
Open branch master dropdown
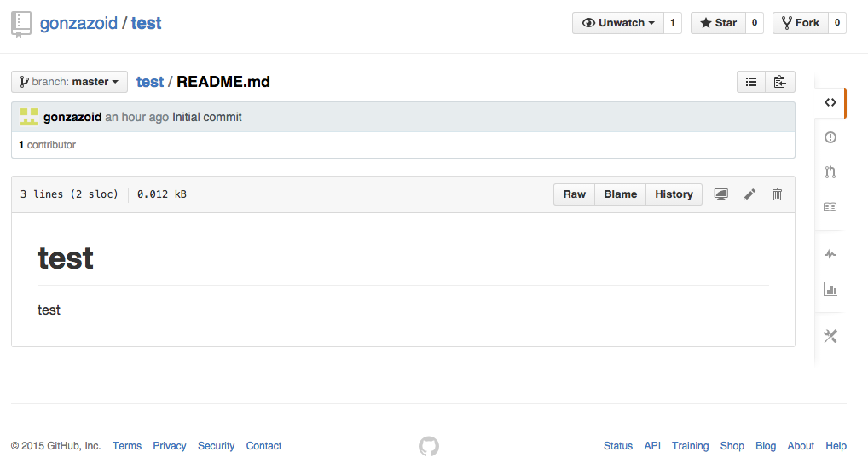(69, 82)
